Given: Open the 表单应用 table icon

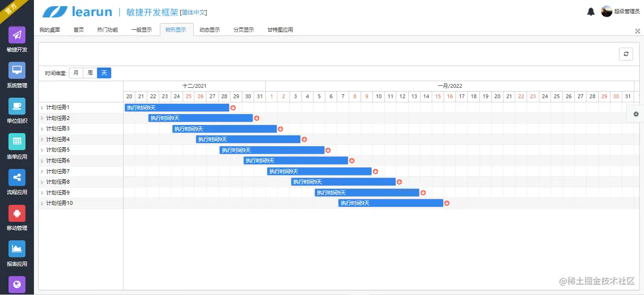Looking at the screenshot, I should pyautogui.click(x=17, y=142).
